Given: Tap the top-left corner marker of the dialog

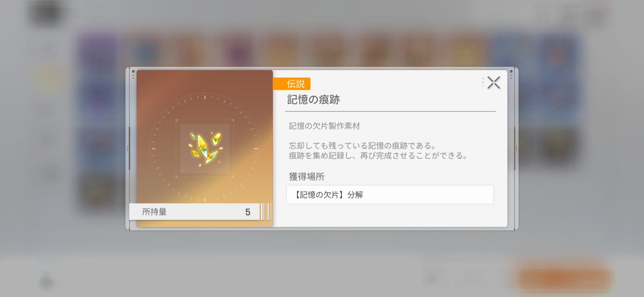Looking at the screenshot, I should (133, 74).
